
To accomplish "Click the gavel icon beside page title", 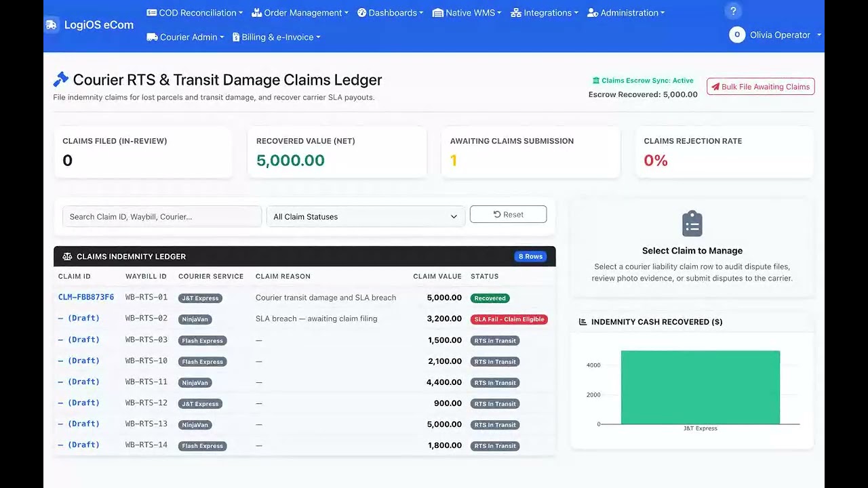I will 61,79.
